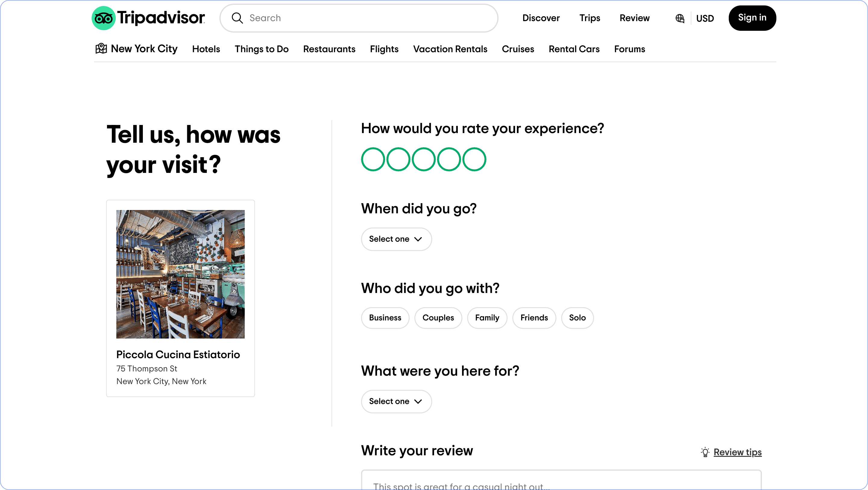Click the search magnifier icon
The image size is (868, 490).
tap(237, 18)
